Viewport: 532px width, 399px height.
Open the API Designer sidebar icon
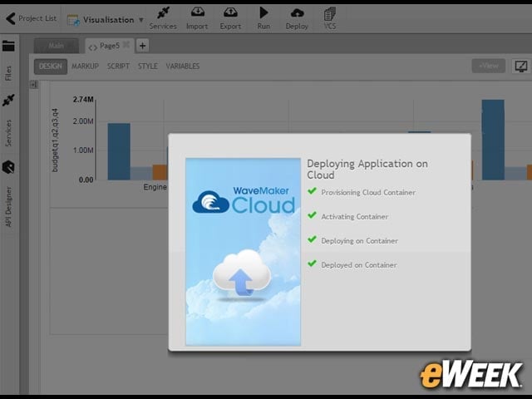point(8,167)
